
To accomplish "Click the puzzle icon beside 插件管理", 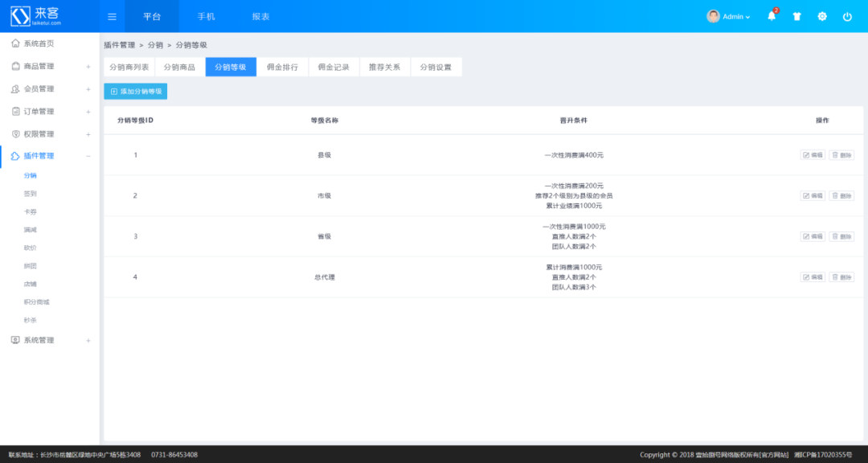I will 15,156.
